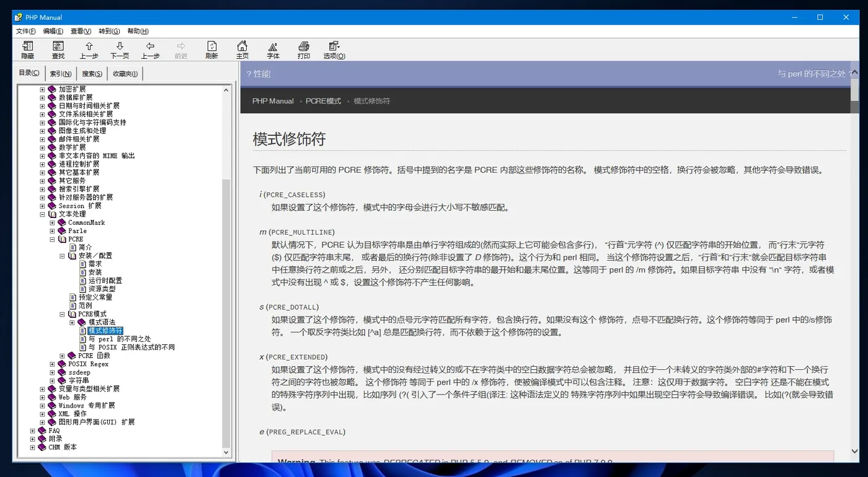Select the Session 扩展 tree item
This screenshot has height=477, width=868.
point(80,206)
